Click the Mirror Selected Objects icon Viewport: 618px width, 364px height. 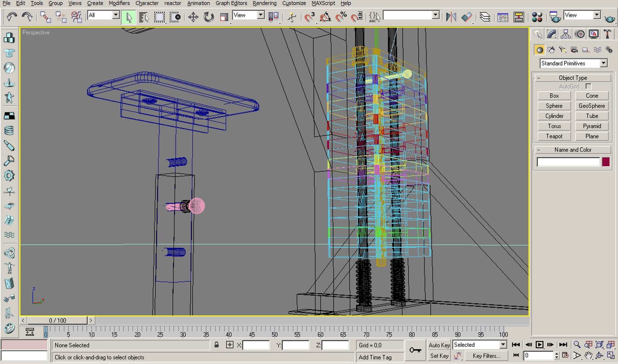point(451,17)
